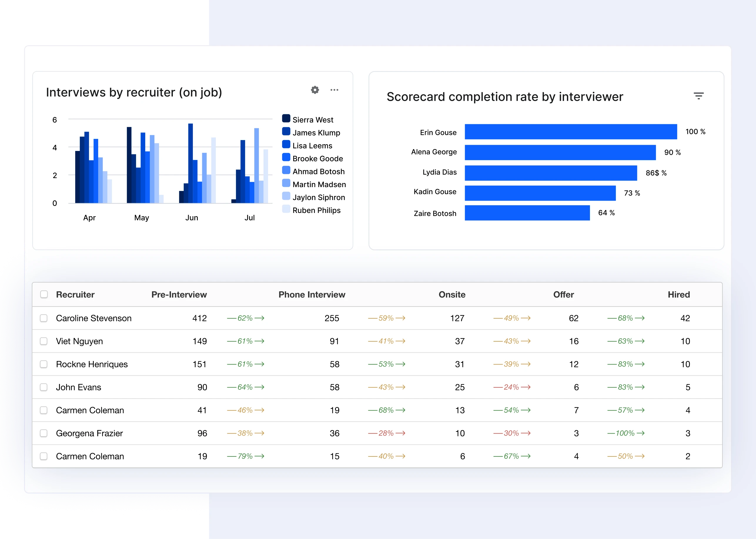
Task: Click the Sierra West legend swatch
Action: click(x=286, y=118)
